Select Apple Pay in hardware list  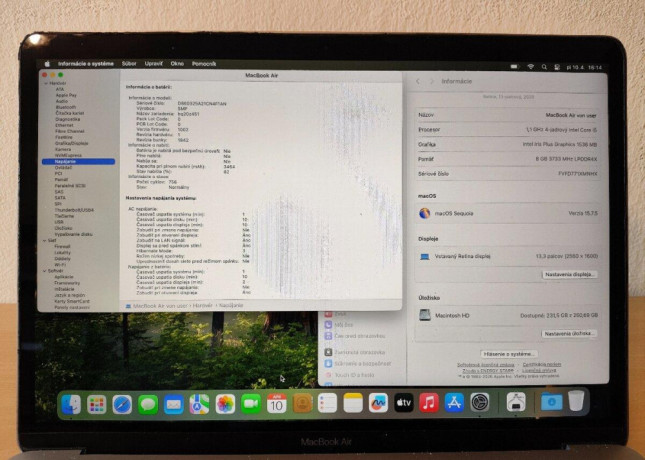66,95
